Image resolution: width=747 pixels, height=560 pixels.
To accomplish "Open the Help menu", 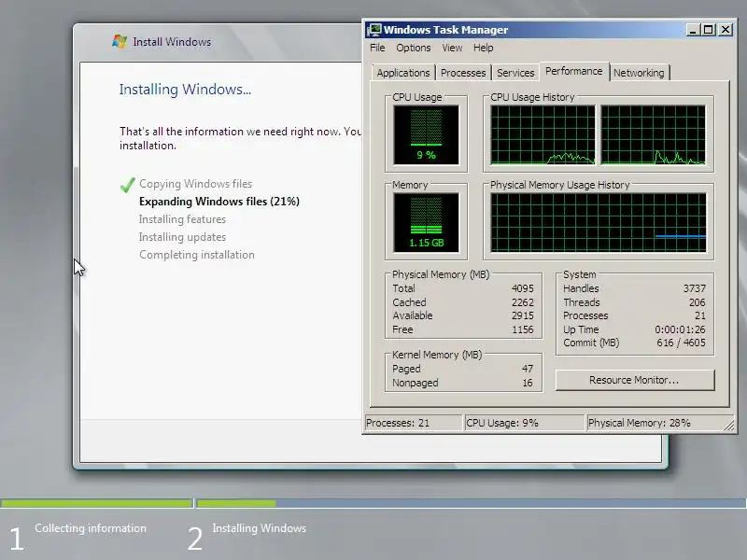I will tap(483, 48).
